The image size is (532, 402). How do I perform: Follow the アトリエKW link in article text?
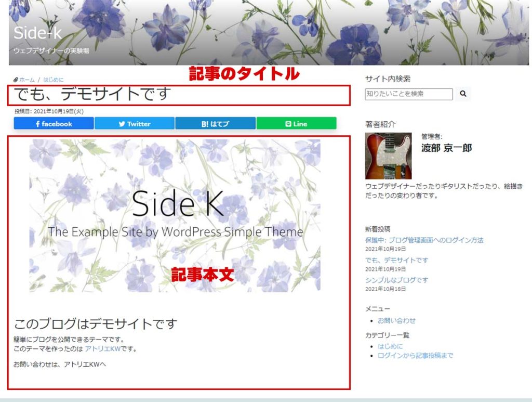[102, 349]
